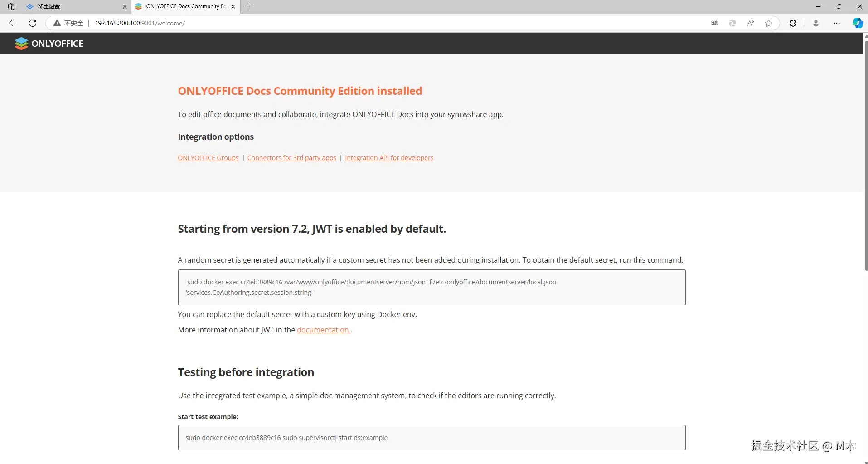Click the read aloud icon
This screenshot has width=868, height=464.
pos(751,23)
